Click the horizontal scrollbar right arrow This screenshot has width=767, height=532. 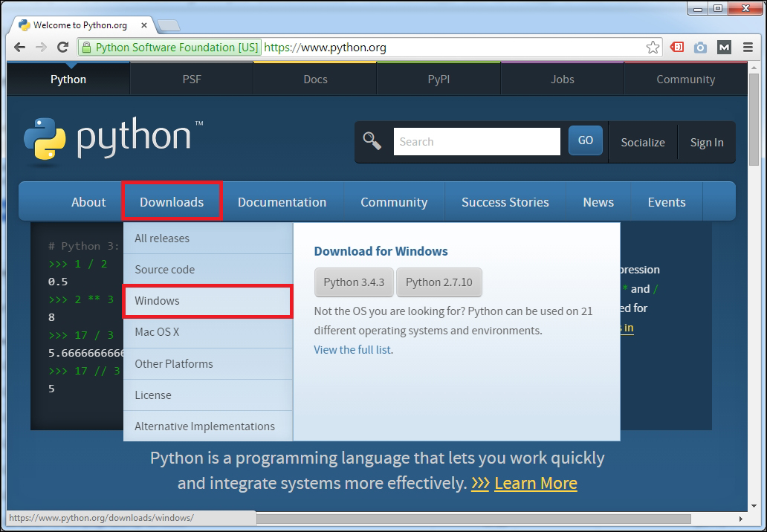(741, 519)
